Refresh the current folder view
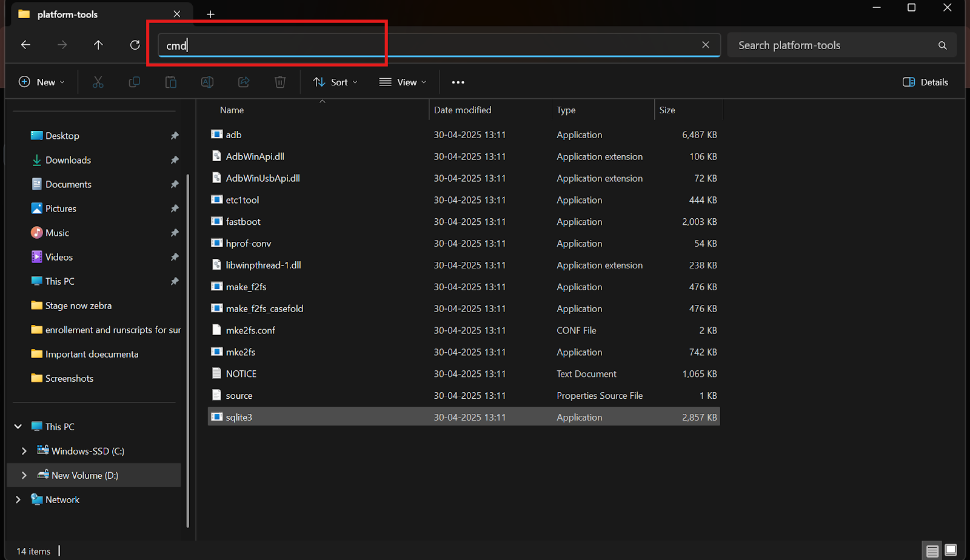The height and width of the screenshot is (560, 970). click(135, 45)
